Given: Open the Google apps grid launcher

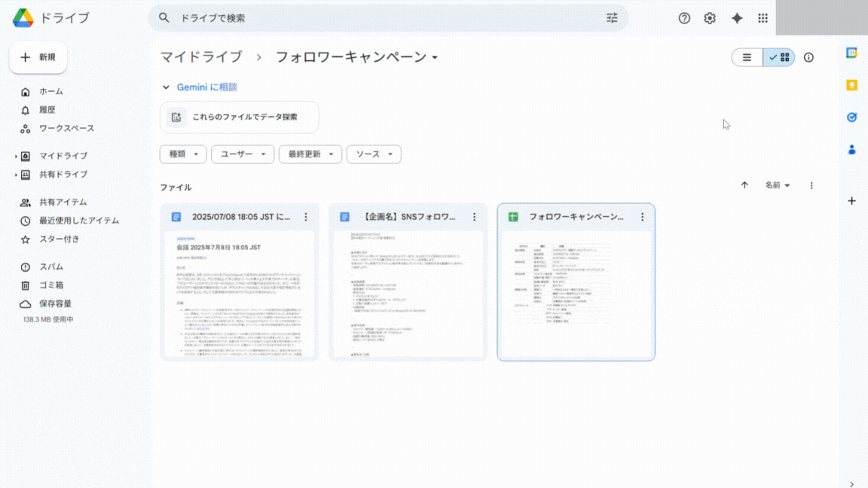Looking at the screenshot, I should pos(763,18).
